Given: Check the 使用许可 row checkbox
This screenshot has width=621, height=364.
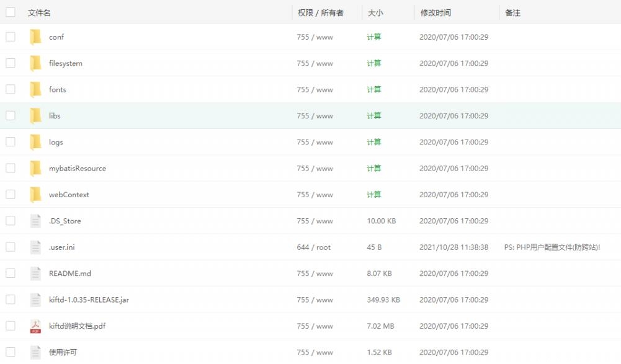Looking at the screenshot, I should (11, 352).
